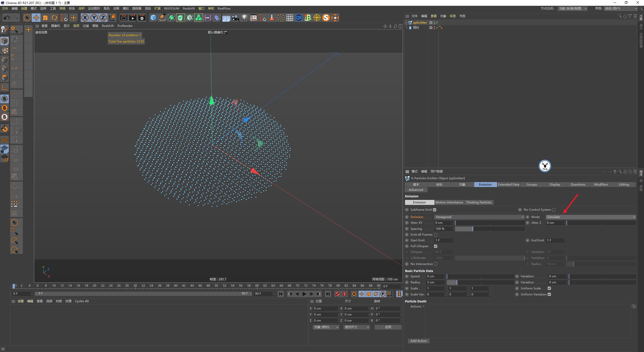The height and width of the screenshot is (352, 644).
Task: Render the view to Picture Viewer
Action: pos(133,18)
